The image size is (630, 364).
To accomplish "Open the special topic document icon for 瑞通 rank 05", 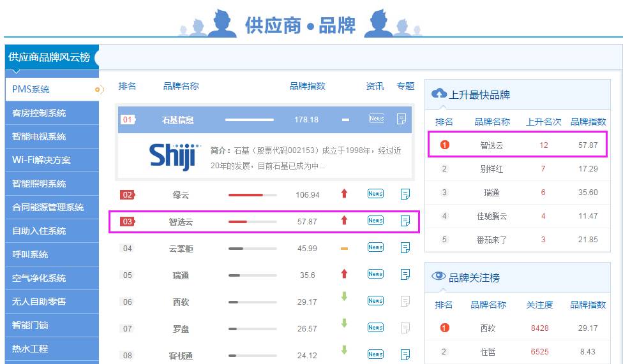I will [405, 275].
